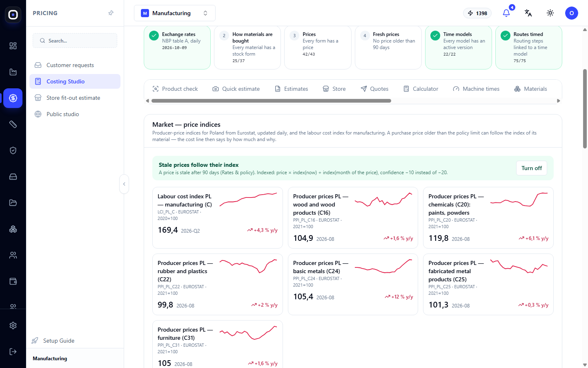This screenshot has height=368, width=588.
Task: Open the settings gear in left rail
Action: 13,325
